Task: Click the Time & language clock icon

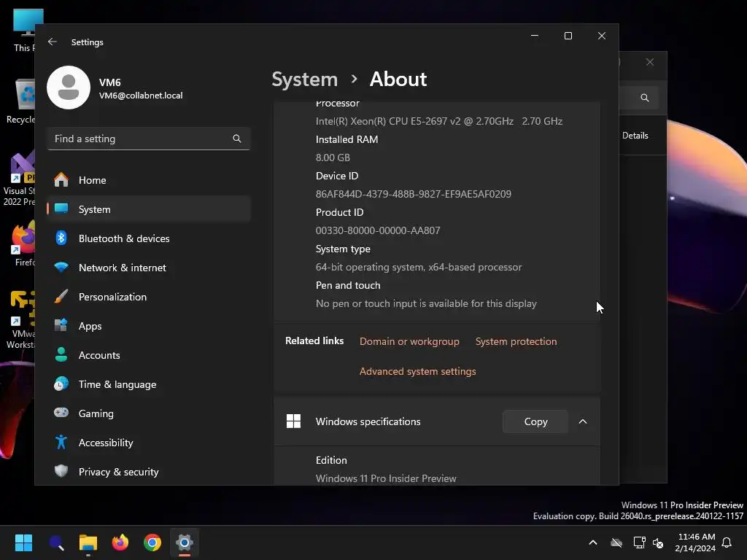Action: 61,384
